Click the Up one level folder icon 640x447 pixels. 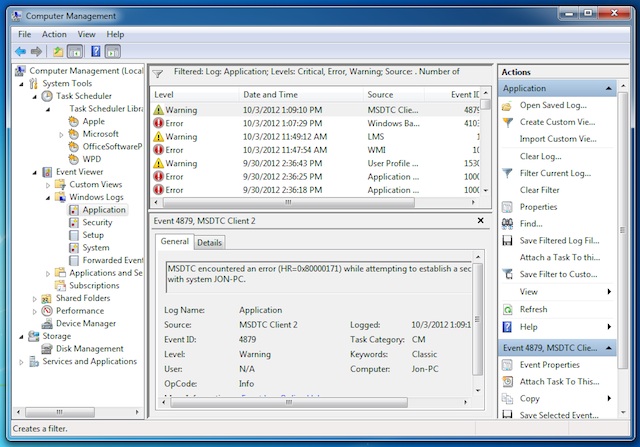pos(58,51)
